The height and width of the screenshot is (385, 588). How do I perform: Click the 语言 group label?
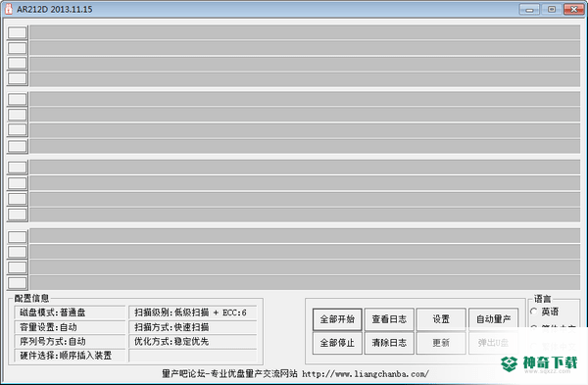542,299
